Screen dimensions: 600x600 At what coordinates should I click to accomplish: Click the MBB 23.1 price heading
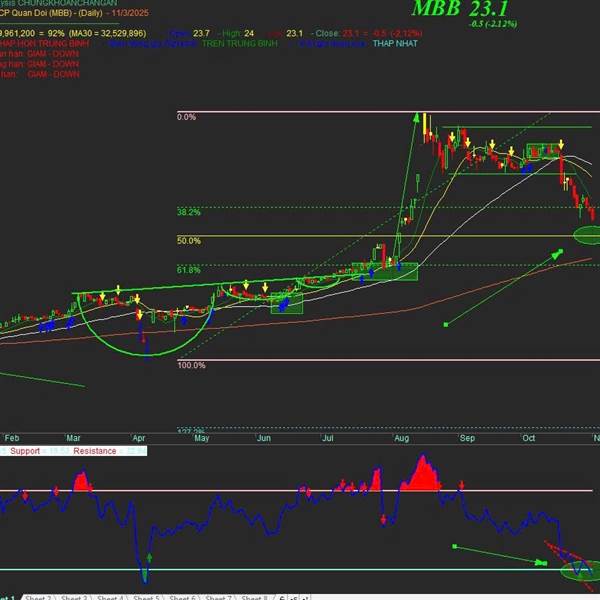(x=460, y=8)
